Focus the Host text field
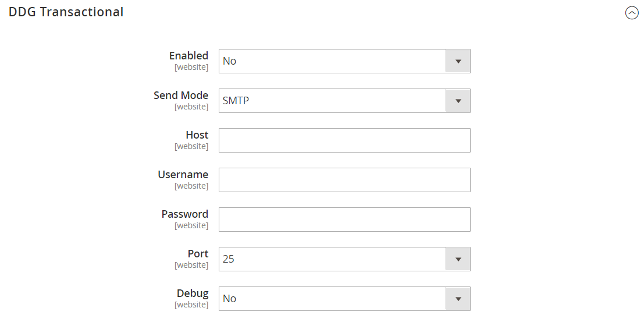This screenshot has width=644, height=322. (x=344, y=140)
